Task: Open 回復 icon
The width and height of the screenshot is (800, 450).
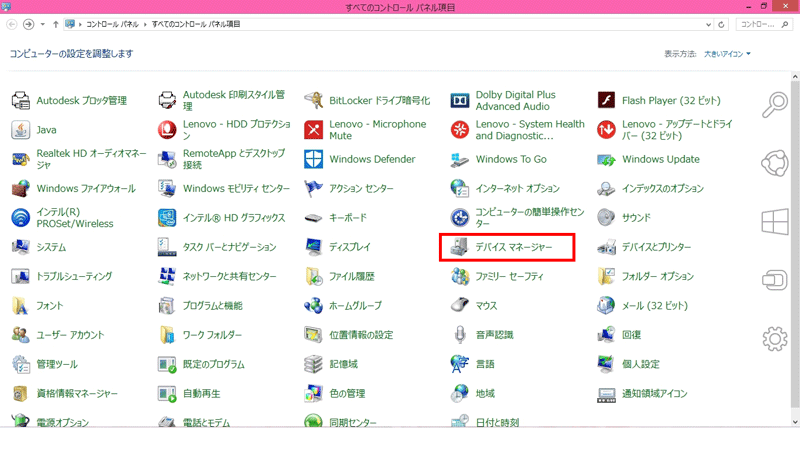Action: [x=606, y=335]
